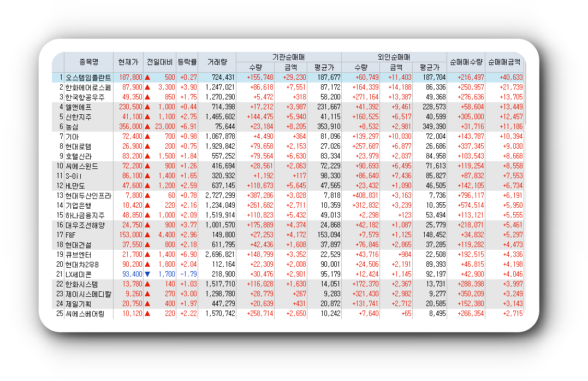Select the 기업은행 stock name

[79, 206]
